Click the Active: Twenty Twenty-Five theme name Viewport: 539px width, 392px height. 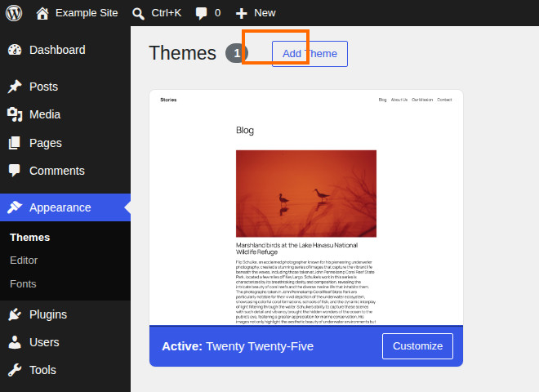pyautogui.click(x=238, y=346)
